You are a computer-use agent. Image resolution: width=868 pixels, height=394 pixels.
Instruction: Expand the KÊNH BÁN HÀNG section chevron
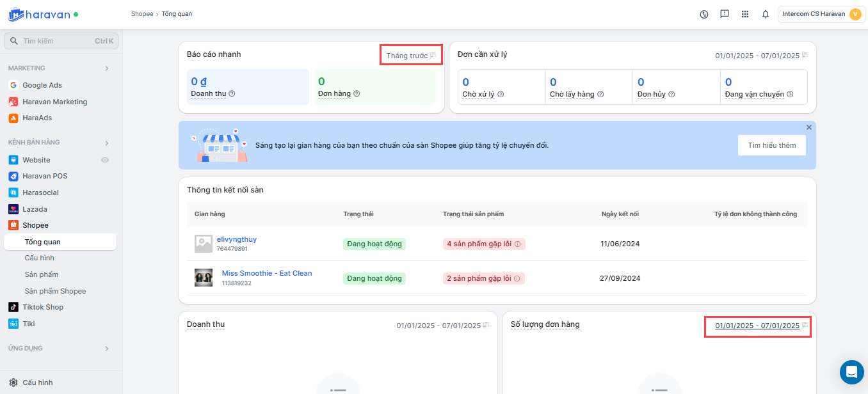(x=107, y=143)
